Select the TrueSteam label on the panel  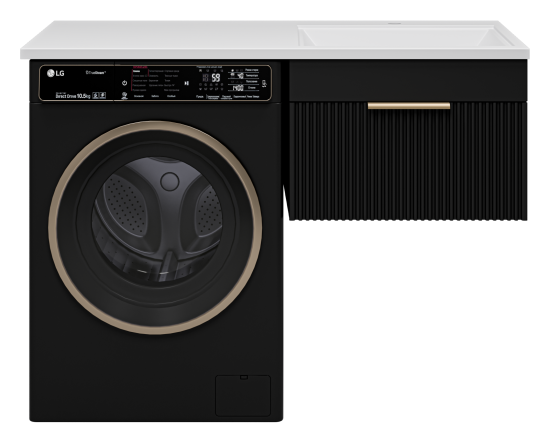click(96, 73)
